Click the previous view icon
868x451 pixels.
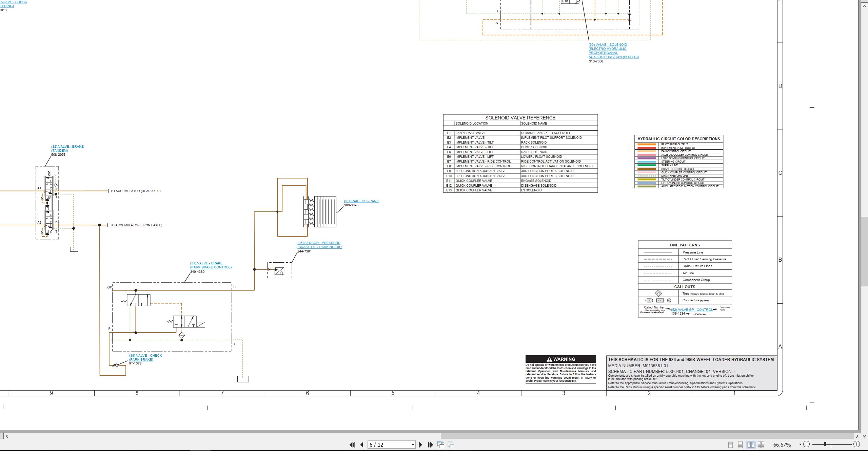(x=441, y=445)
